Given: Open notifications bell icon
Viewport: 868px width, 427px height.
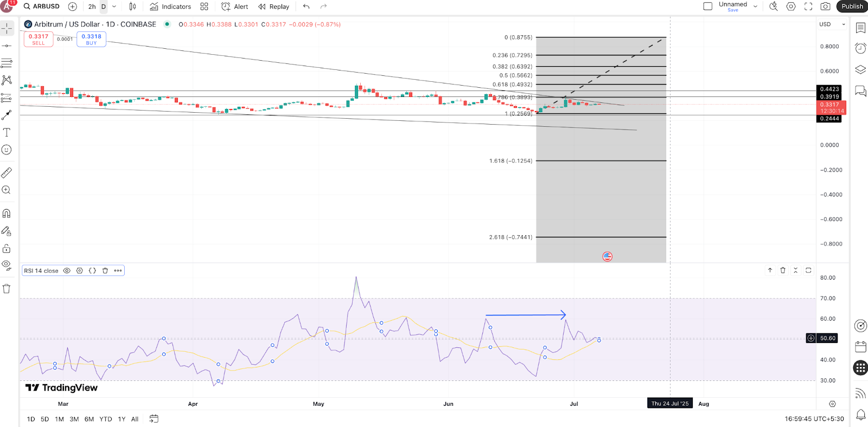Looking at the screenshot, I should click(860, 415).
